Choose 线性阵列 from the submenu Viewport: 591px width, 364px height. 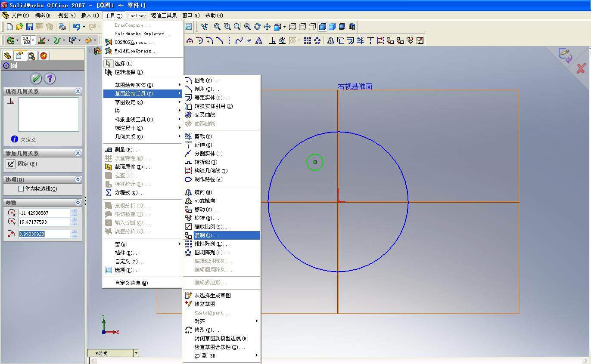(222, 244)
